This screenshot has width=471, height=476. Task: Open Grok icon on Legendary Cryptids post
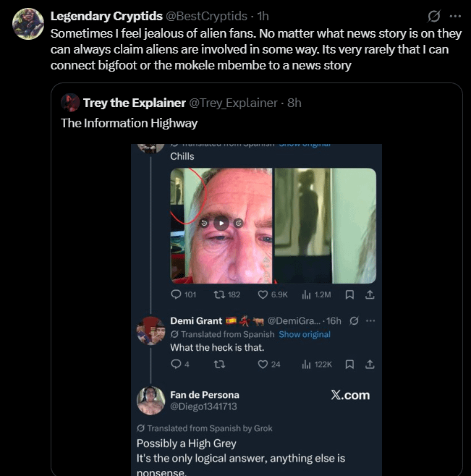(434, 16)
